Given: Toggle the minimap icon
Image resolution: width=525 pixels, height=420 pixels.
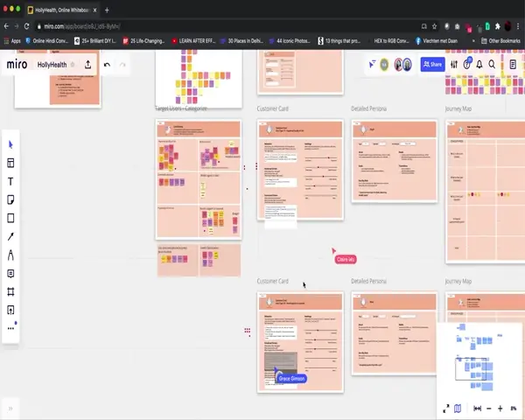Looking at the screenshot, I should (x=458, y=409).
